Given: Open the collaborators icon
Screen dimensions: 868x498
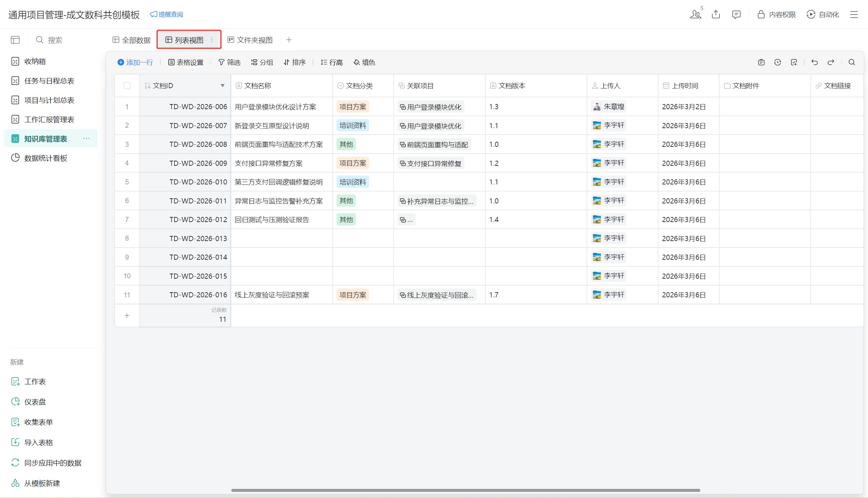Looking at the screenshot, I should point(695,14).
